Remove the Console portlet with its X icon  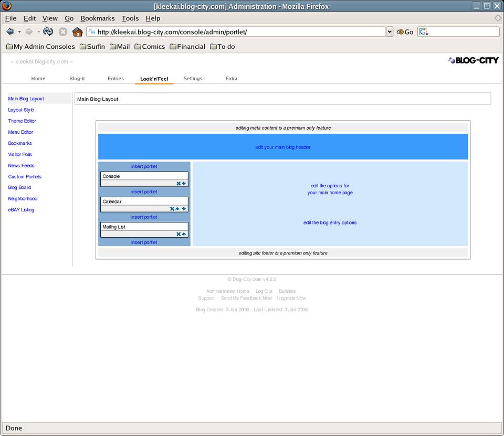click(178, 184)
